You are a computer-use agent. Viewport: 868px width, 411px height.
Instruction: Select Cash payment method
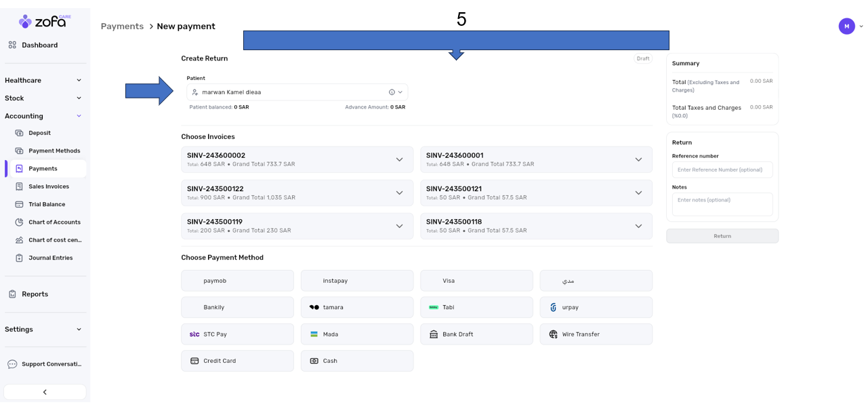[x=356, y=361]
